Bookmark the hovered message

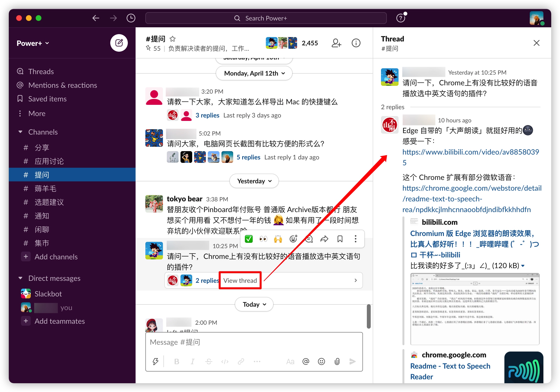pos(340,239)
